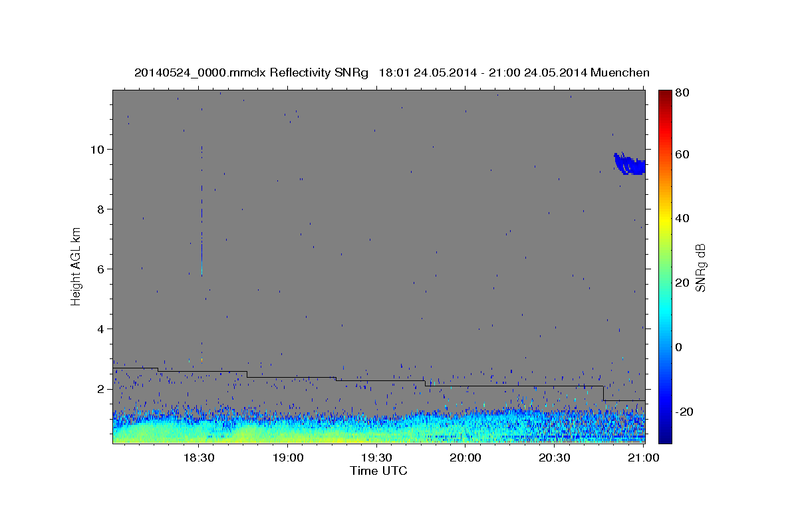Click the 19:30 time tick label

[376, 458]
